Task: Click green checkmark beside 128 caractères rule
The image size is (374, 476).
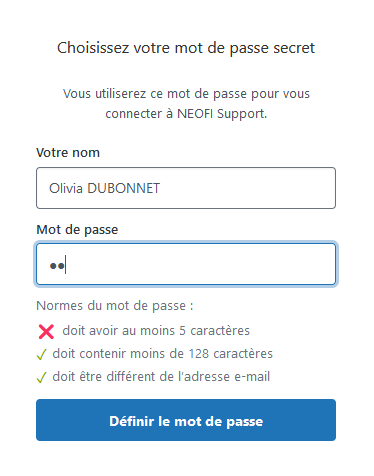Action: (x=42, y=354)
